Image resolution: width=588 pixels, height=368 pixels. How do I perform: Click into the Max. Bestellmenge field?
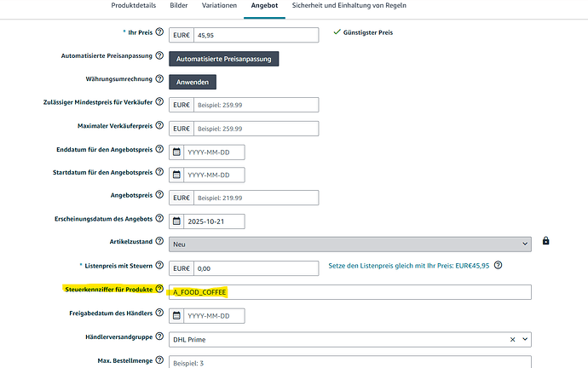349,361
